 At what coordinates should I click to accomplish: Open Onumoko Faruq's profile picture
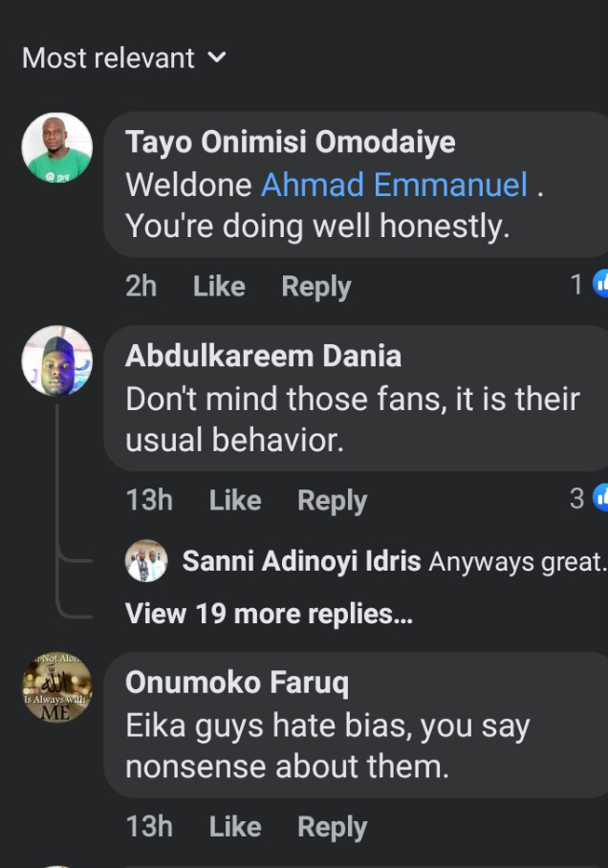[57, 688]
